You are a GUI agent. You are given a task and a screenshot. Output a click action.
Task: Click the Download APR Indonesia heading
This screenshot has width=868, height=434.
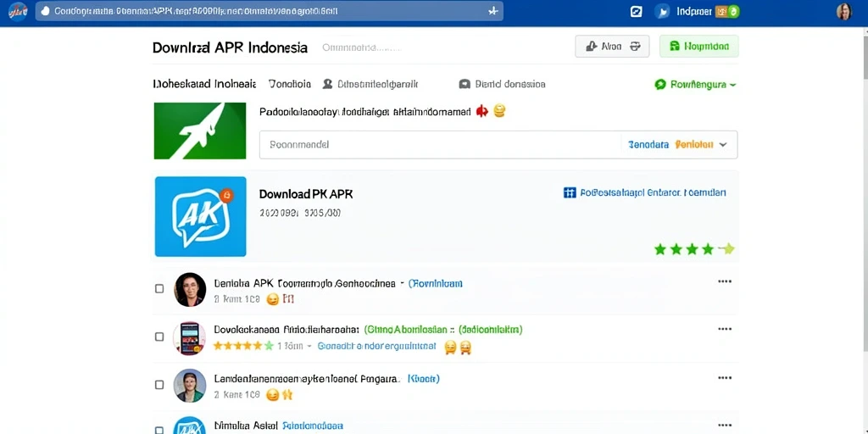(x=230, y=47)
